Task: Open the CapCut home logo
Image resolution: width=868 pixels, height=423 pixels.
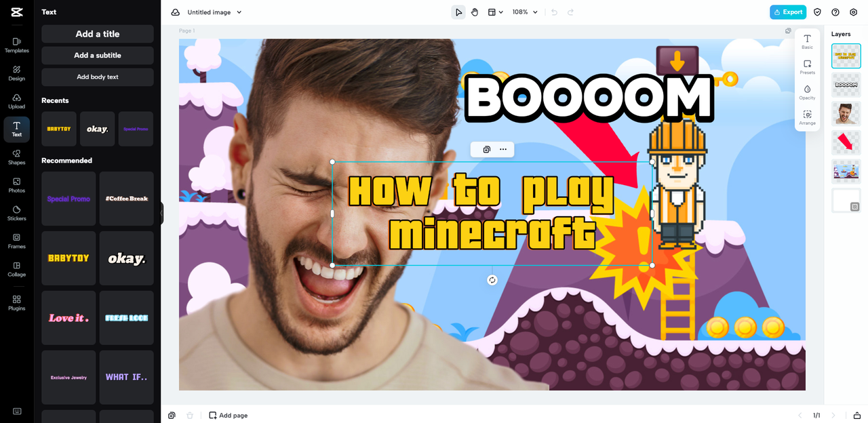Action: [16, 12]
